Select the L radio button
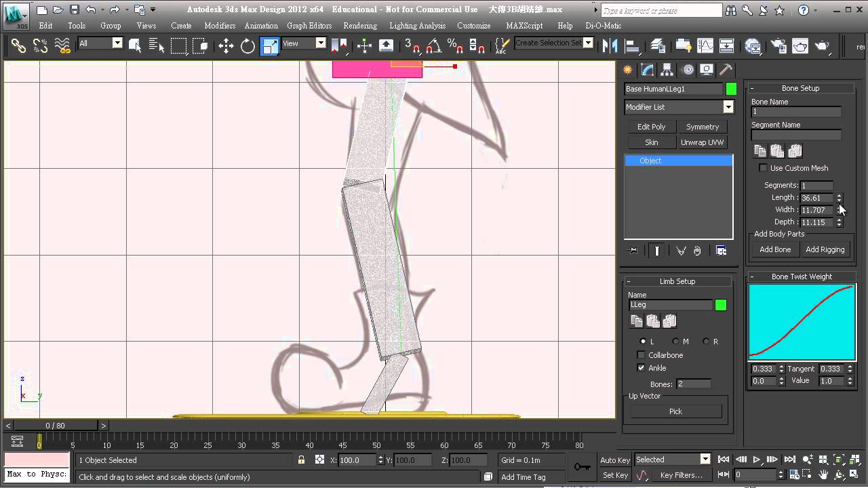The width and height of the screenshot is (868, 488). [644, 342]
